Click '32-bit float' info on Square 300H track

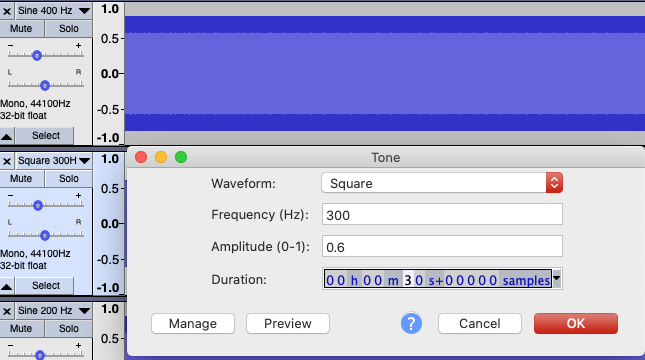[x=23, y=266]
